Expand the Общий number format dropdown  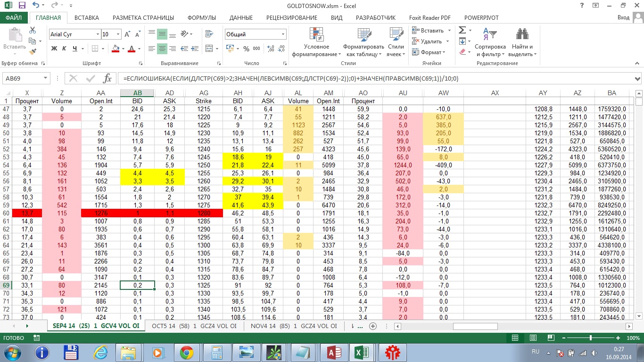(x=283, y=34)
